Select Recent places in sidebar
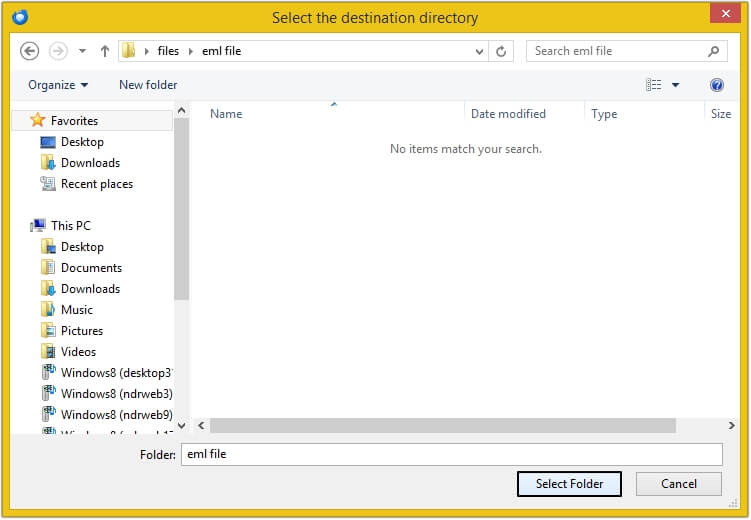The height and width of the screenshot is (520, 751). pos(96,184)
